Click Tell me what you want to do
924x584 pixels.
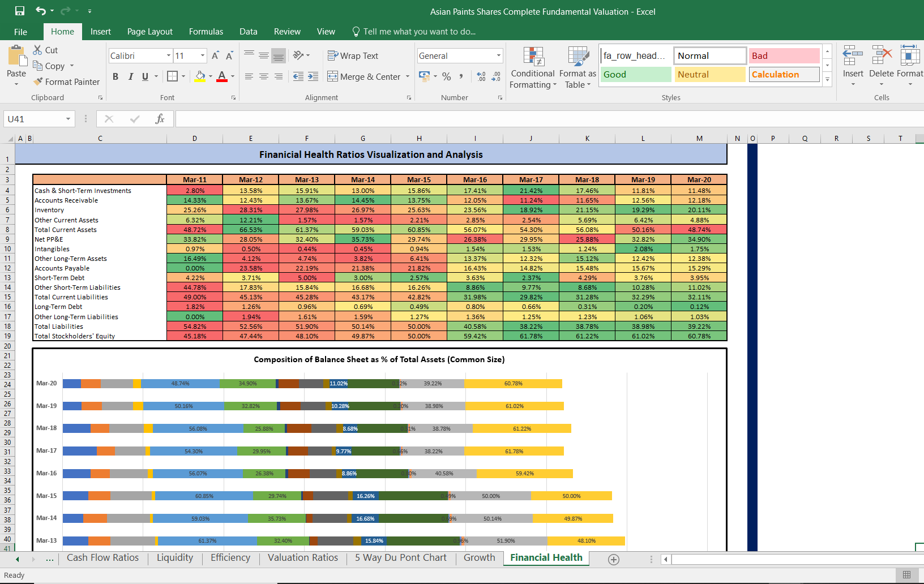coord(414,32)
